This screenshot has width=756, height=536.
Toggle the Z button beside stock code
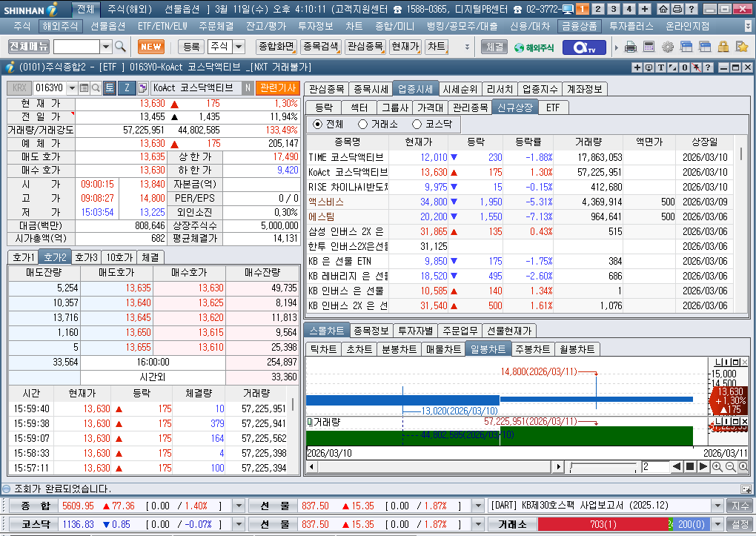127,87
